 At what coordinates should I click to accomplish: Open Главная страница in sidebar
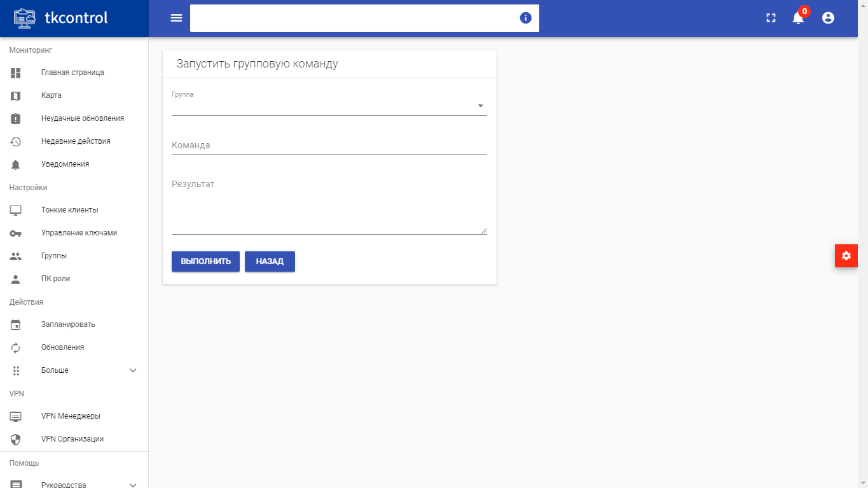72,73
